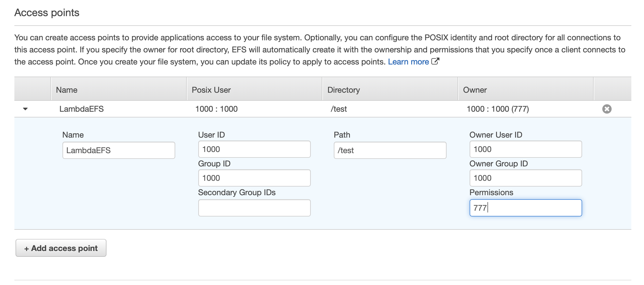Click the external link icon beside Learn more
644x285 pixels.
435,61
